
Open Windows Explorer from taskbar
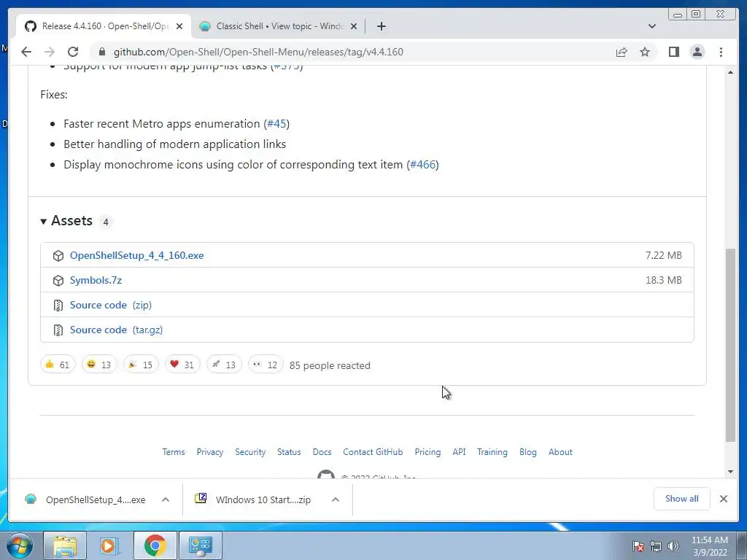[65, 545]
